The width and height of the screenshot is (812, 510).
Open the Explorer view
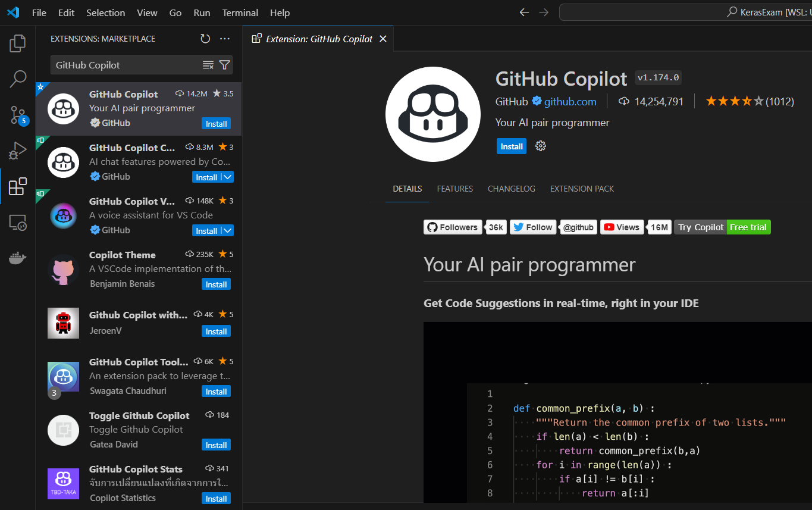[17, 43]
